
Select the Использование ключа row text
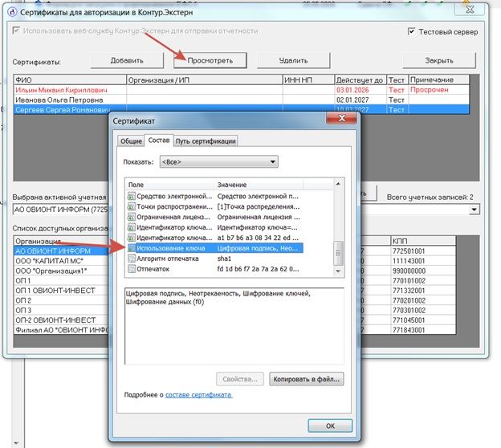click(171, 248)
